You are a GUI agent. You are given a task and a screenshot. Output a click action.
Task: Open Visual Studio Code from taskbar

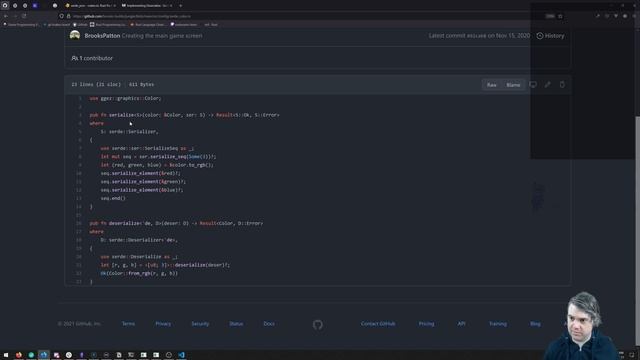pos(182,355)
